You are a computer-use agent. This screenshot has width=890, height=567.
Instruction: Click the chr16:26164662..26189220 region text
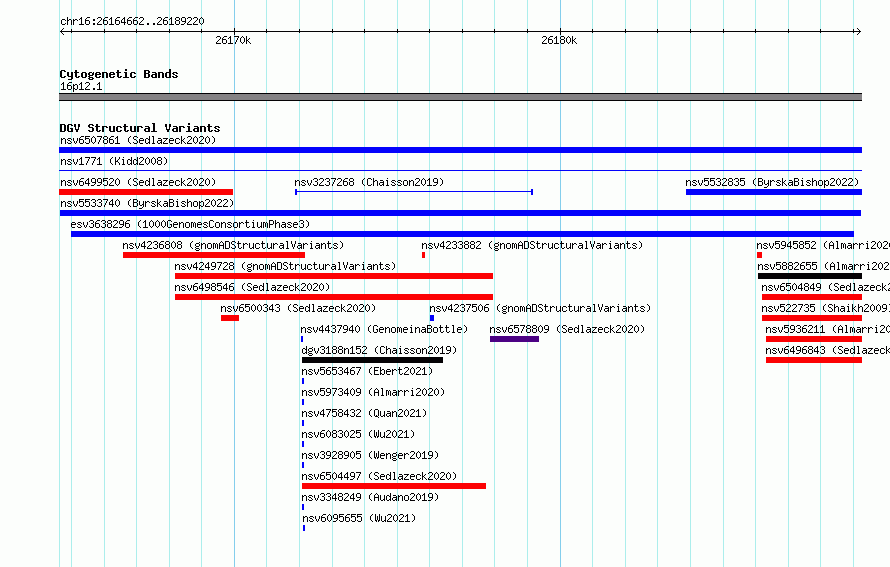pyautogui.click(x=132, y=21)
